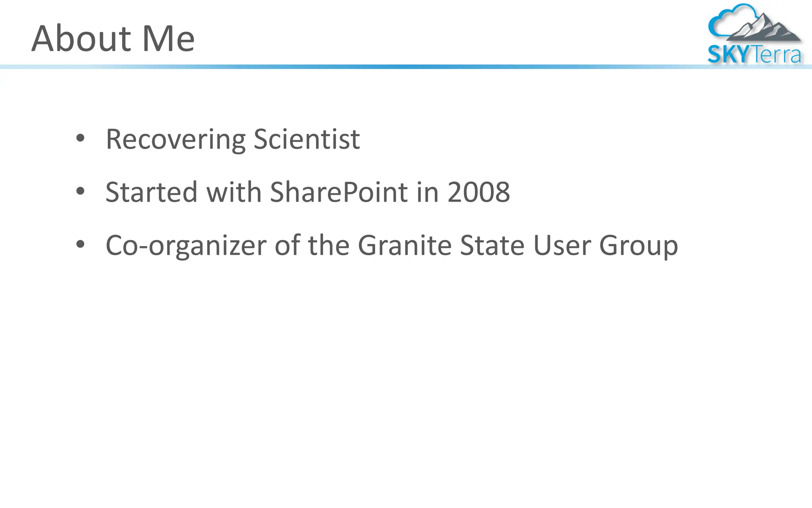This screenshot has width=812, height=508.
Task: Click the word Started in second bullet
Action: click(151, 192)
